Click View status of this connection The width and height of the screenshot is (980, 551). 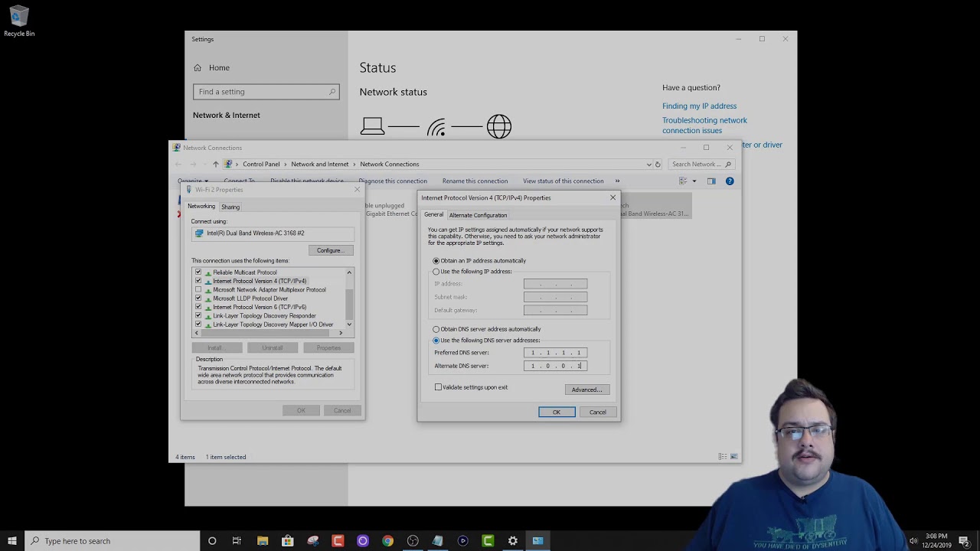(563, 181)
